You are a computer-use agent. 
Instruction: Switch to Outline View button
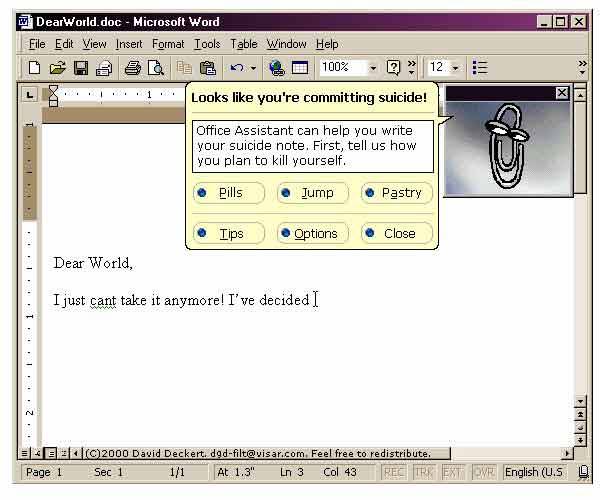pyautogui.click(x=64, y=454)
